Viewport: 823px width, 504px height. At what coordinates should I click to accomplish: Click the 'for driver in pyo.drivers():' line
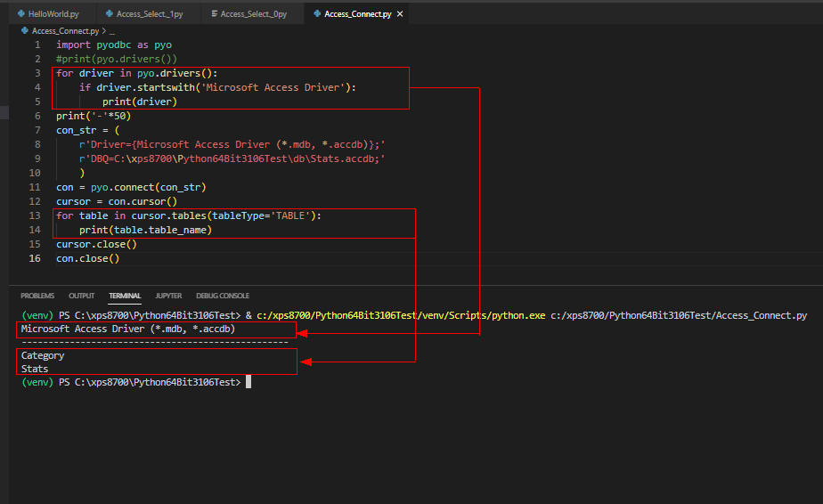pyautogui.click(x=137, y=73)
